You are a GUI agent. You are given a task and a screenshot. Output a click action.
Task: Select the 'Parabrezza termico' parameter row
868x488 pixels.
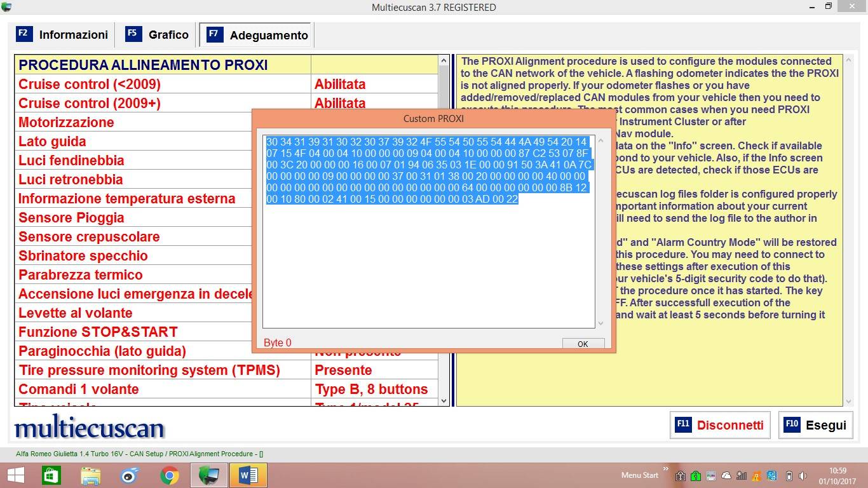[x=133, y=275]
